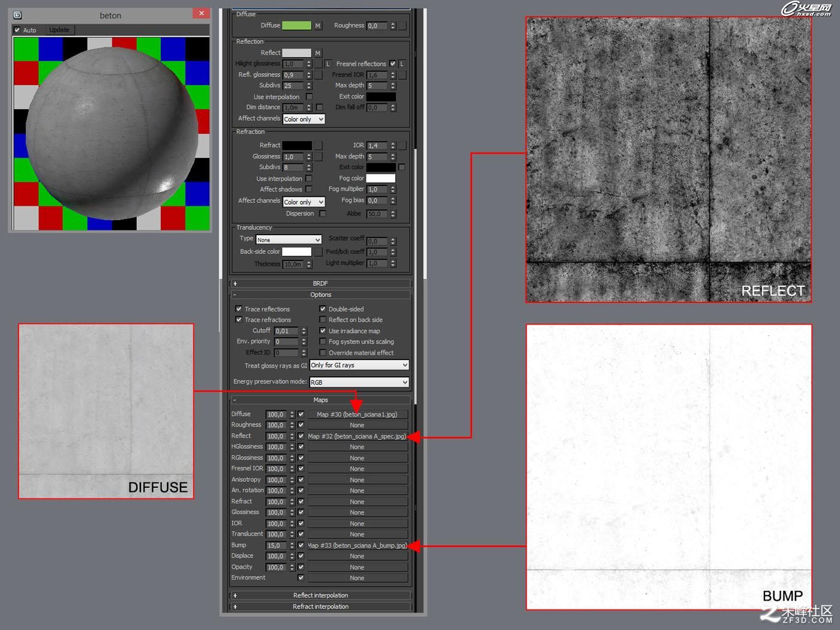Expand the Reflect interpolation rollout
Screen dimensions: 840x630
(320, 595)
